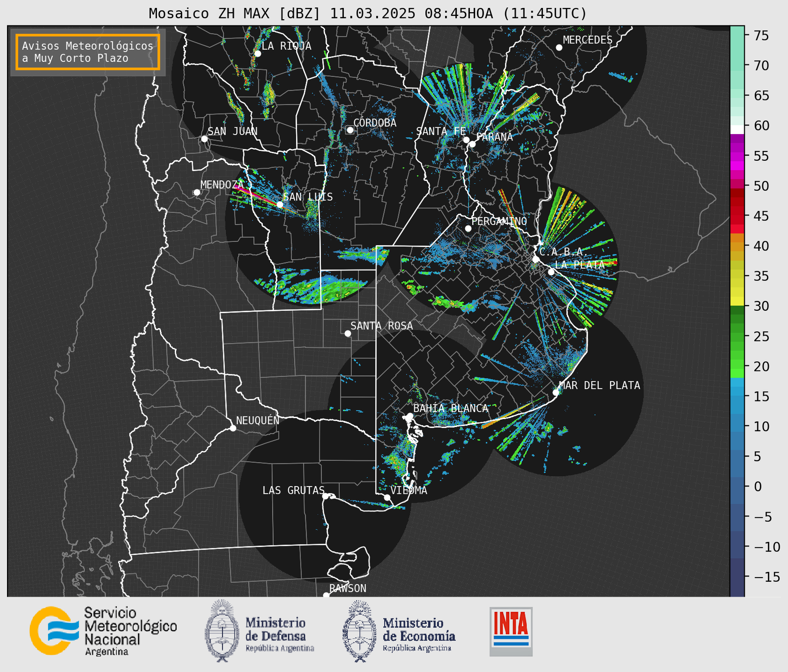This screenshot has width=788, height=672.
Task: Click the colorbar tick label 65
Action: (761, 95)
